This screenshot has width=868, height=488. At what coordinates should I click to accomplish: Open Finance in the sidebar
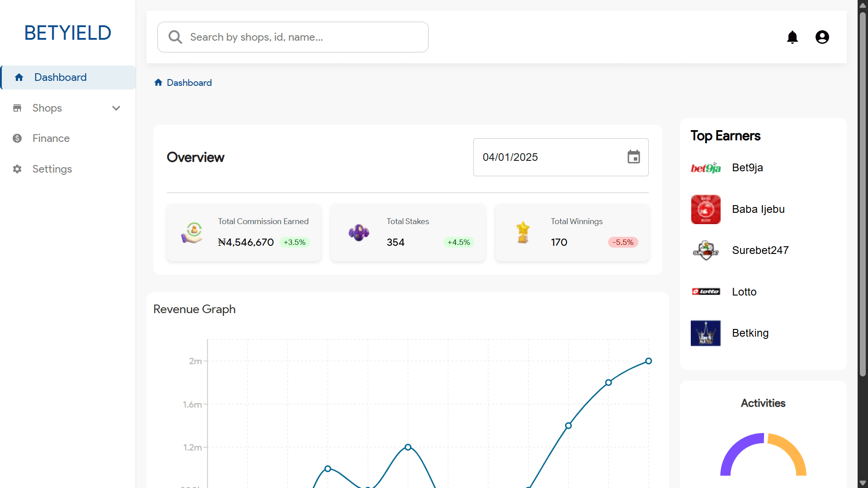[51, 138]
